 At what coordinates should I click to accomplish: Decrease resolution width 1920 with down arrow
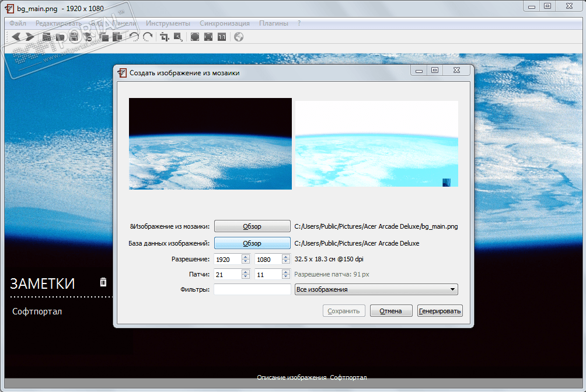tap(246, 261)
